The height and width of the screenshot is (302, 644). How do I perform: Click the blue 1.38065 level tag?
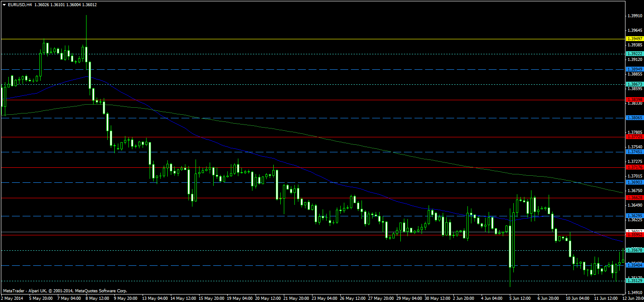[635, 118]
